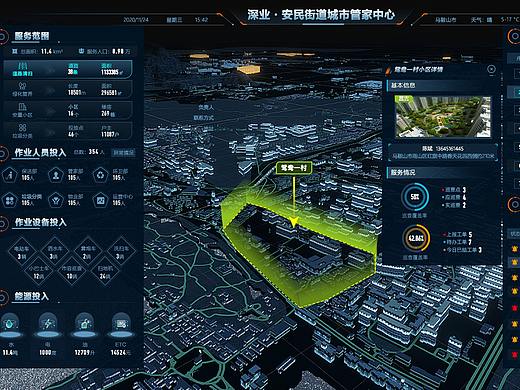The height and width of the screenshot is (390, 520).
Task: Click the 42.86% yellow coverage ring
Action: pyautogui.click(x=416, y=238)
